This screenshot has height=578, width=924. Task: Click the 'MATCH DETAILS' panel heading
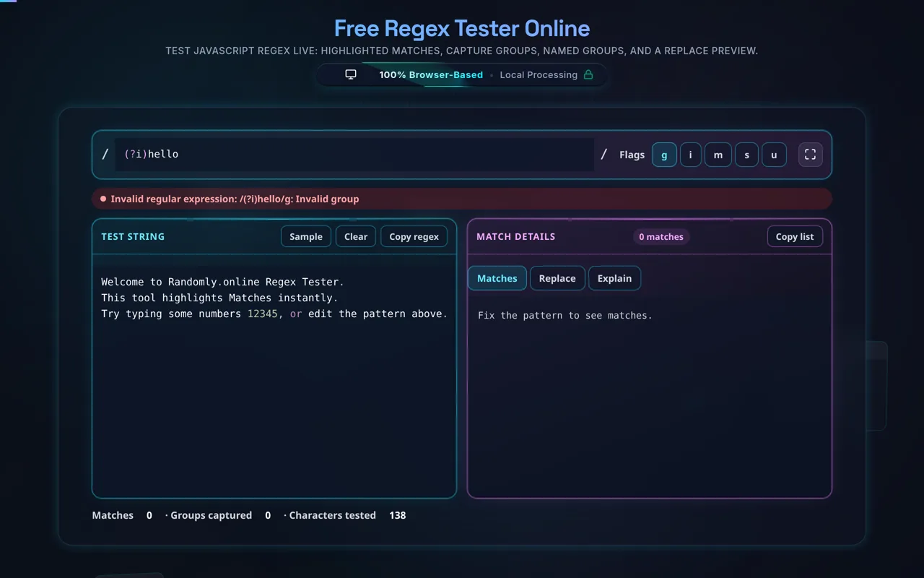516,236
